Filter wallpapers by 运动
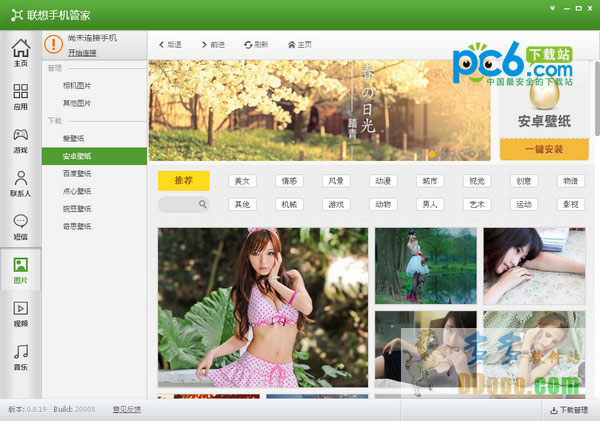600x421 pixels. (x=524, y=204)
